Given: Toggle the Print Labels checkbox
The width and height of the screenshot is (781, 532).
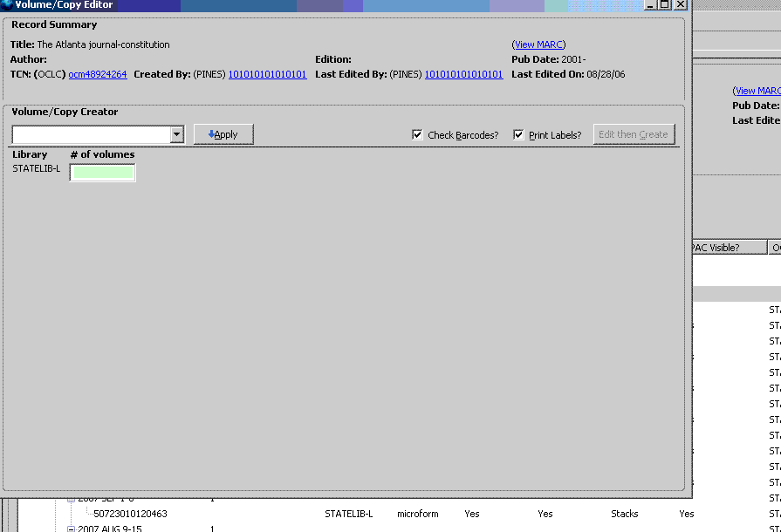Looking at the screenshot, I should 519,135.
